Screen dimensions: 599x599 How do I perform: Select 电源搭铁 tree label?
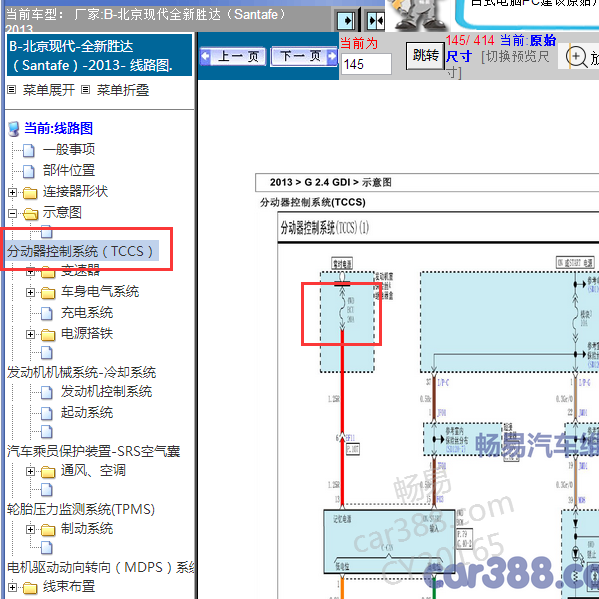[x=87, y=334]
